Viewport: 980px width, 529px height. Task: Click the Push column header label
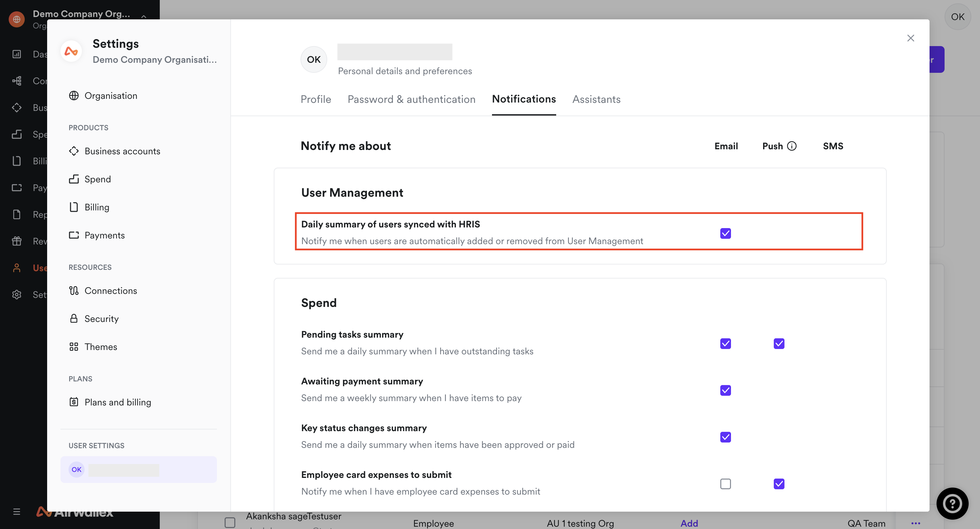772,146
